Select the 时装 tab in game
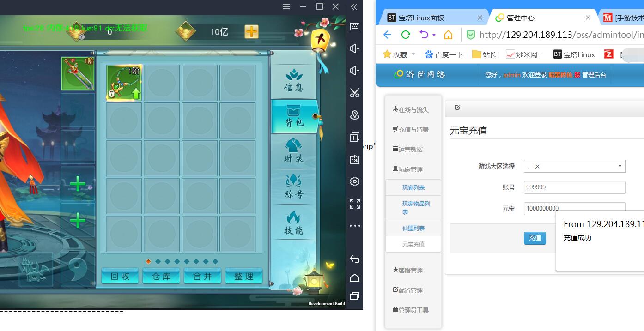 [294, 150]
